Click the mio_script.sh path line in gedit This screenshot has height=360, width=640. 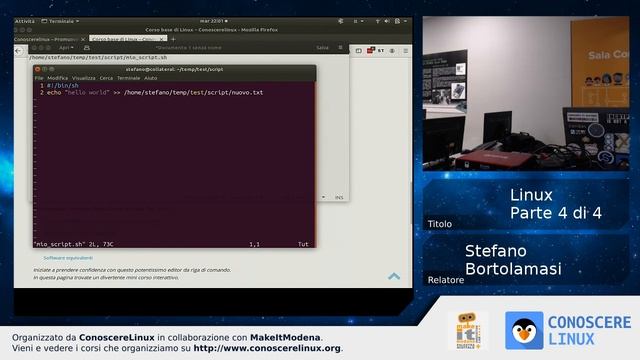[98, 58]
